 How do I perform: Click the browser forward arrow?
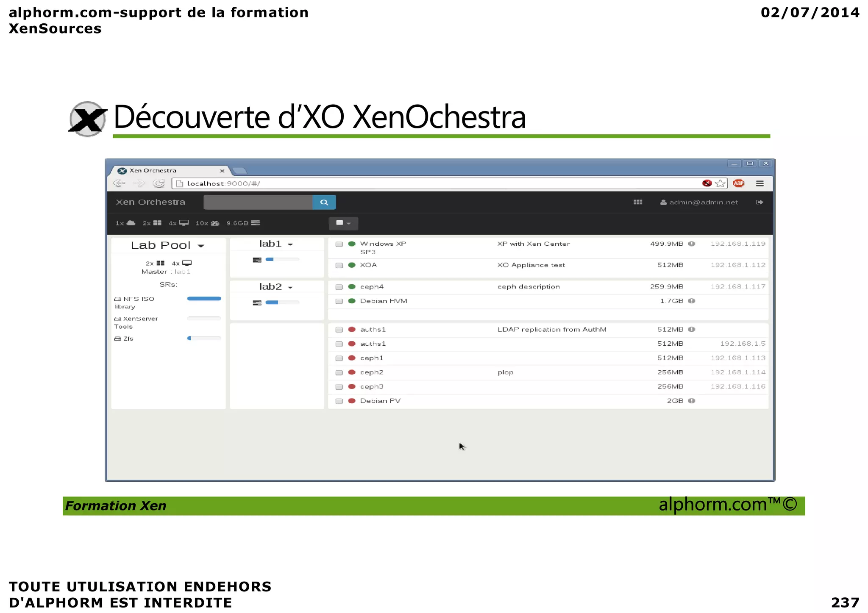click(x=139, y=183)
